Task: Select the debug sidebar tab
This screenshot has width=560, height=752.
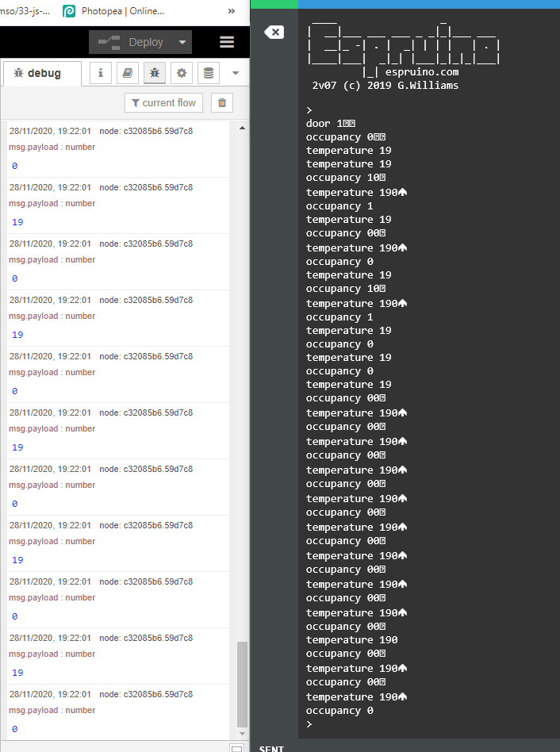Action: pos(41,73)
